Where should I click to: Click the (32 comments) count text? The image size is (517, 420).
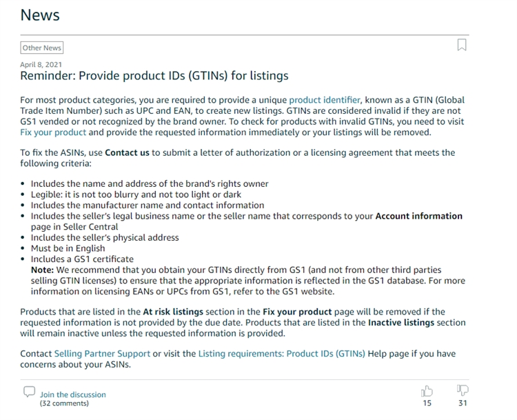63,403
